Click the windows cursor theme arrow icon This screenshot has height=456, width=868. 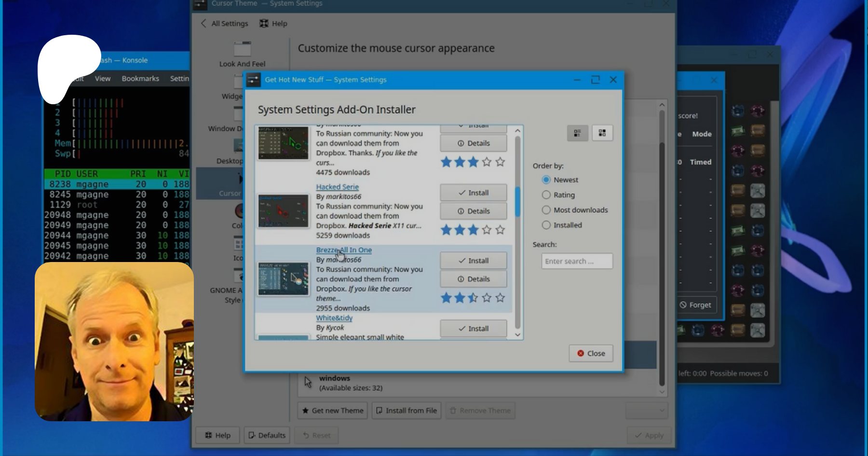coord(308,383)
